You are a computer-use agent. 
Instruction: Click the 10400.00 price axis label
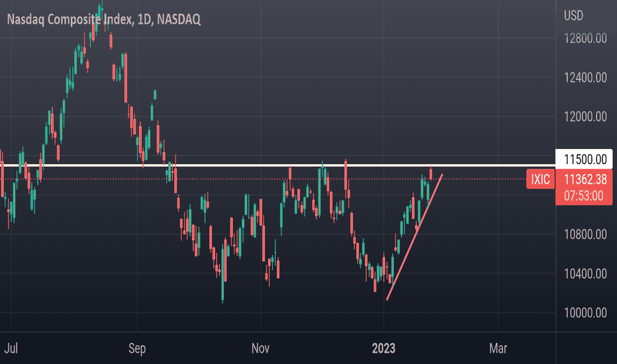tap(585, 273)
